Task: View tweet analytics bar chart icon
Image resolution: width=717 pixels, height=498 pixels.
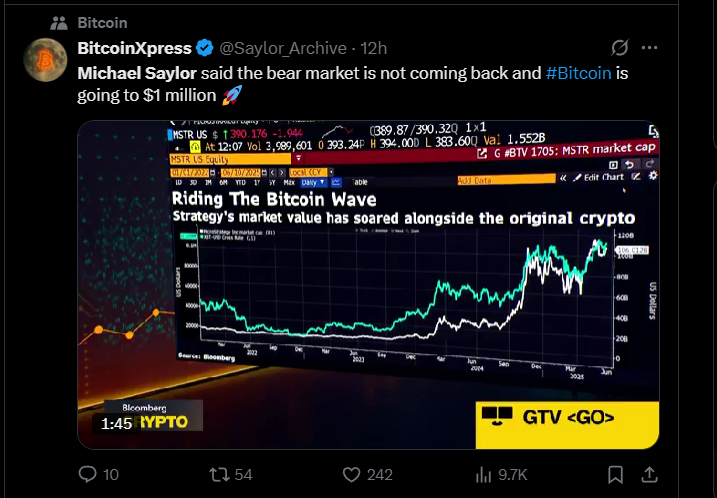Action: click(x=483, y=475)
